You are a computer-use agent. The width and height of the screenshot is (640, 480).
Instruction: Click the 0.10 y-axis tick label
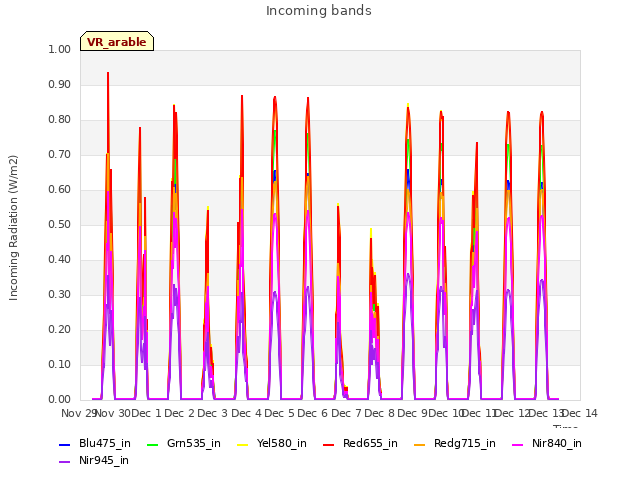(60, 364)
